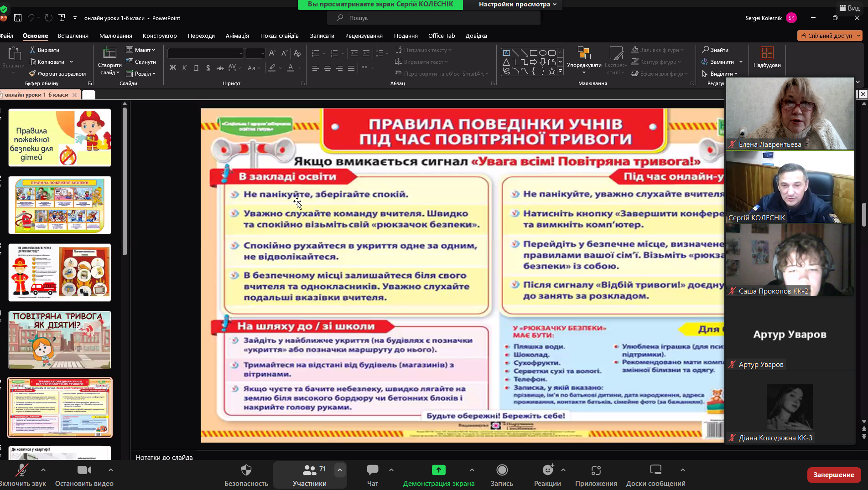Open Apps (Приложения) in Zoom
Viewport: 868px width, 490px height.
point(596,475)
